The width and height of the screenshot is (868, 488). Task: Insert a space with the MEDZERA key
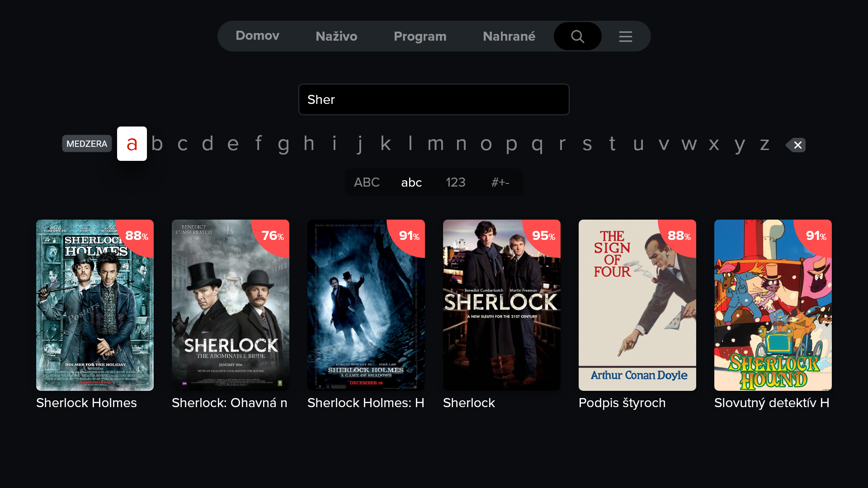click(x=87, y=144)
